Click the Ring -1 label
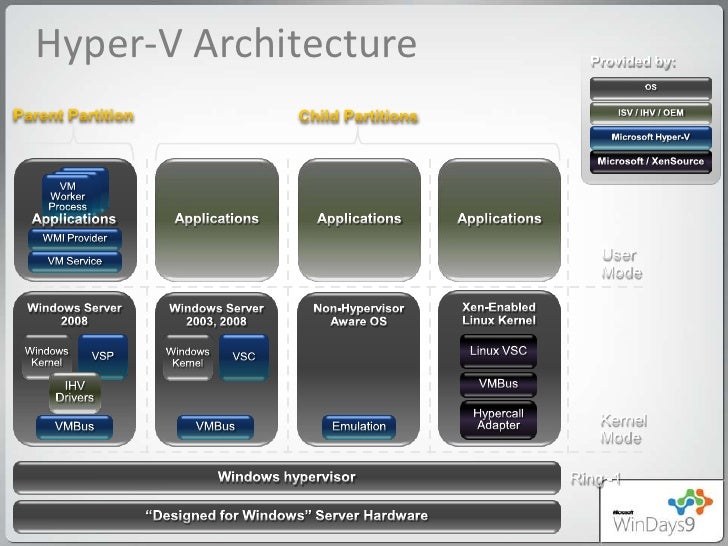Screen dimensions: 728x546 click(x=595, y=479)
